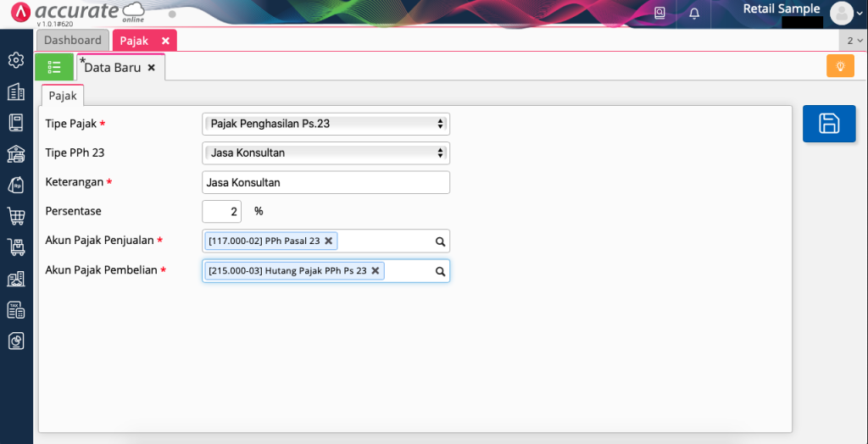
Task: Open the green list view button
Action: click(54, 67)
